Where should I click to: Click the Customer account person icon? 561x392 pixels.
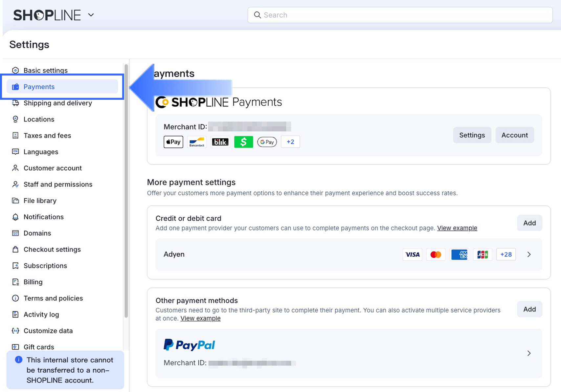15,168
